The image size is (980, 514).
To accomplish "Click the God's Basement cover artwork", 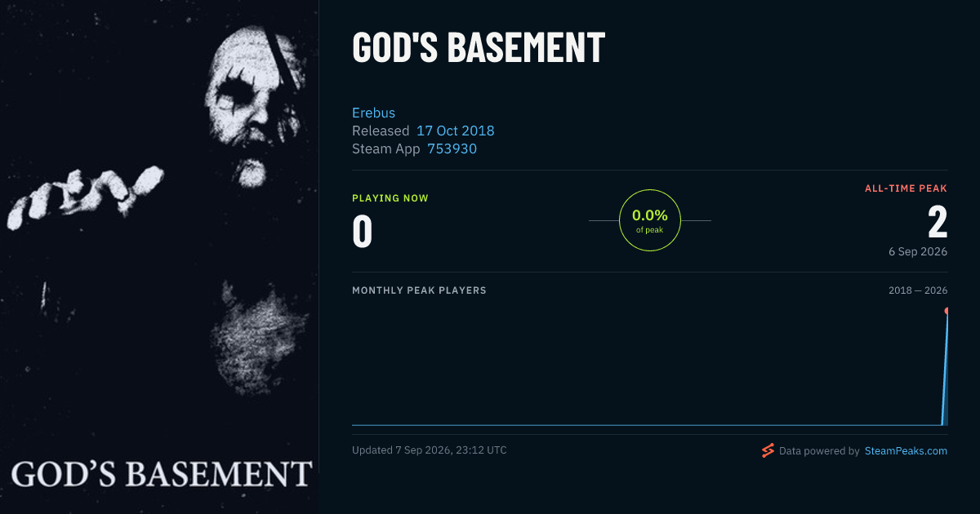I will 159,257.
